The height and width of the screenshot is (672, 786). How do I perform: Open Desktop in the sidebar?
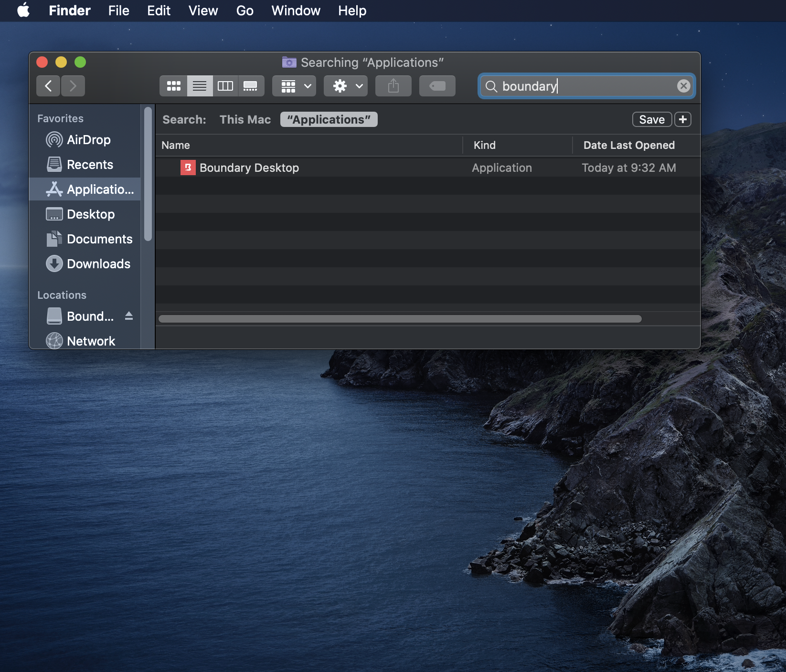85,214
